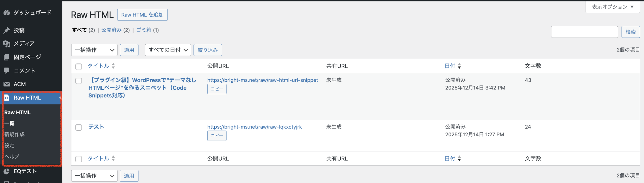Click the character count 43
Viewport: 644px width, 183px height.
528,80
